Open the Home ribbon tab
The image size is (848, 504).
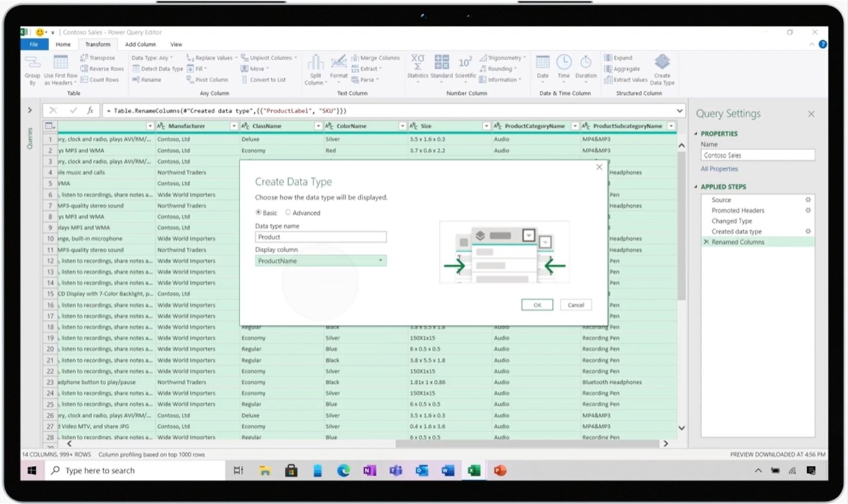[63, 45]
